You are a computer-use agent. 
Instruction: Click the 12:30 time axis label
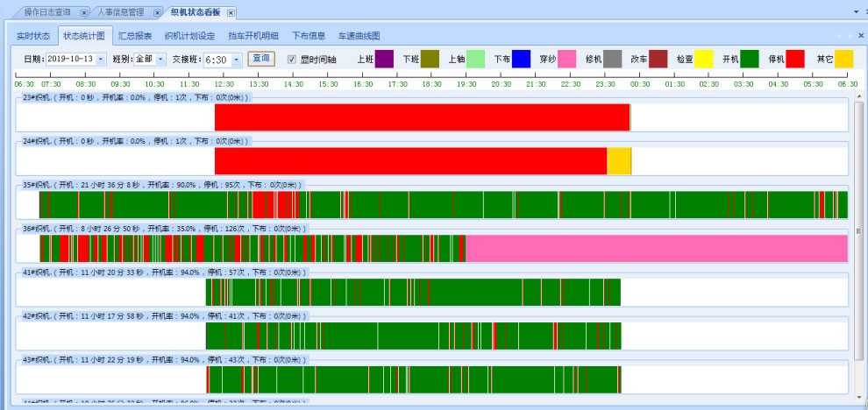[224, 84]
